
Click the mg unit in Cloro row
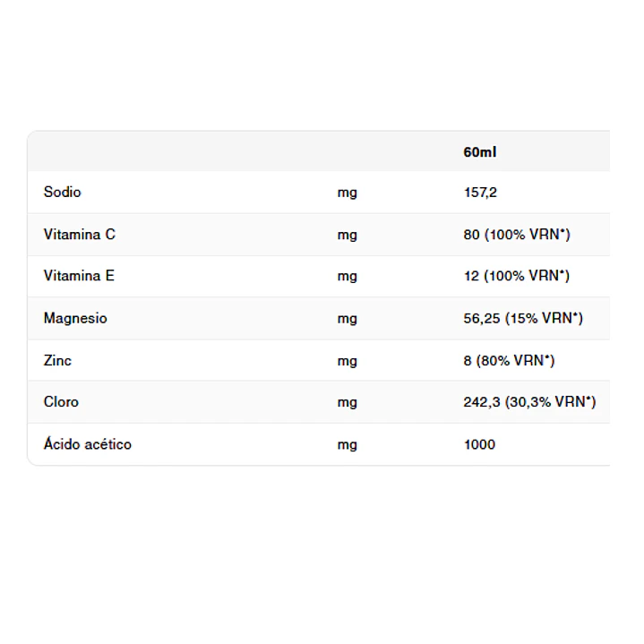[347, 402]
